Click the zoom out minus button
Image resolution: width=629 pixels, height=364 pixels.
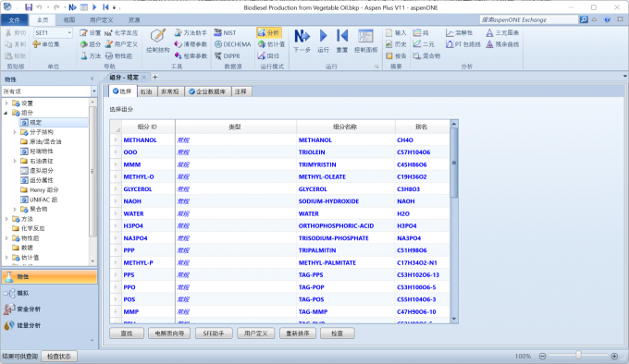[542, 356]
